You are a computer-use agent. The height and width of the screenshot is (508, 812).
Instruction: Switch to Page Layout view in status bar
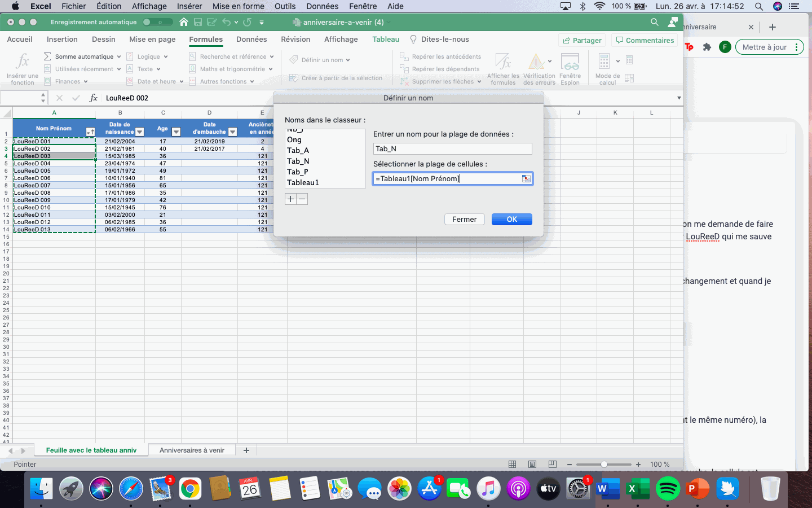pos(532,464)
